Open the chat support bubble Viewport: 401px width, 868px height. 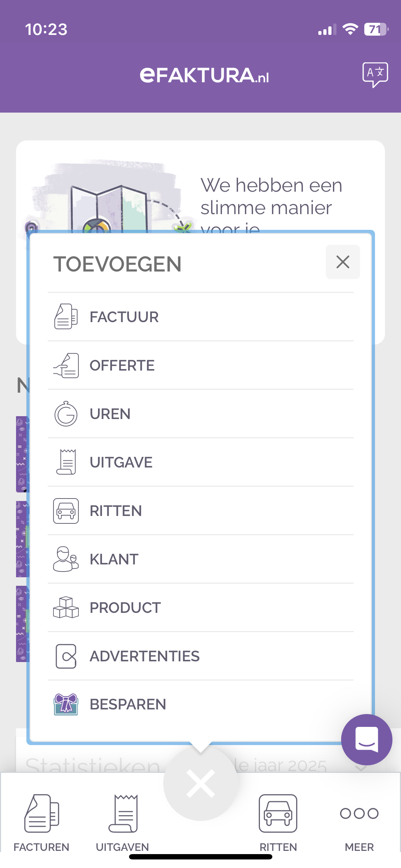click(x=366, y=739)
